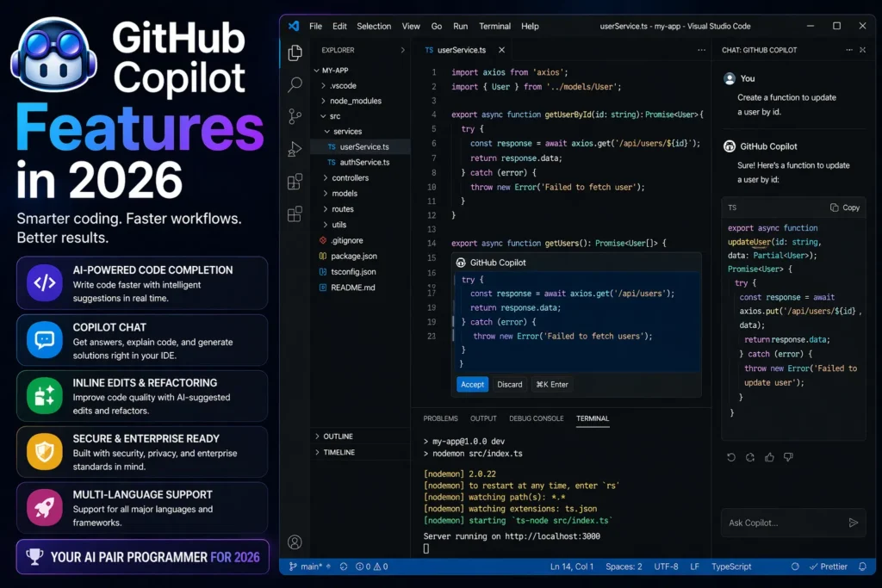882x588 pixels.
Task: Send the message with the arrow icon
Action: click(854, 523)
